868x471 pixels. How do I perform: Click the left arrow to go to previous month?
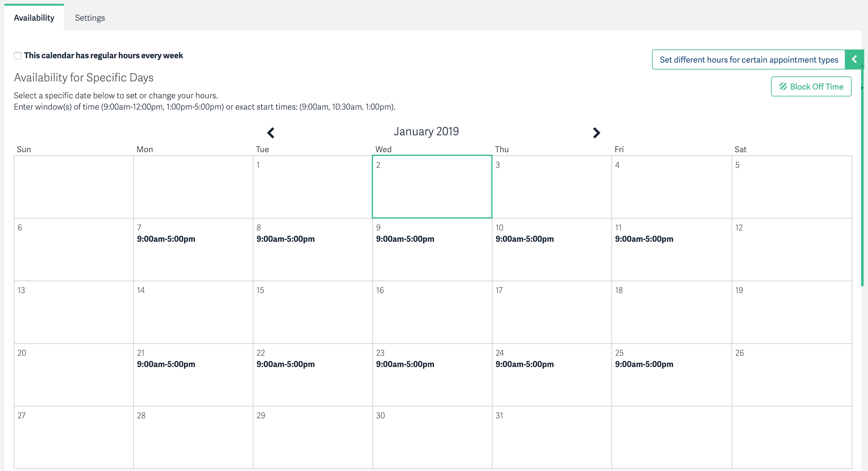coord(271,132)
